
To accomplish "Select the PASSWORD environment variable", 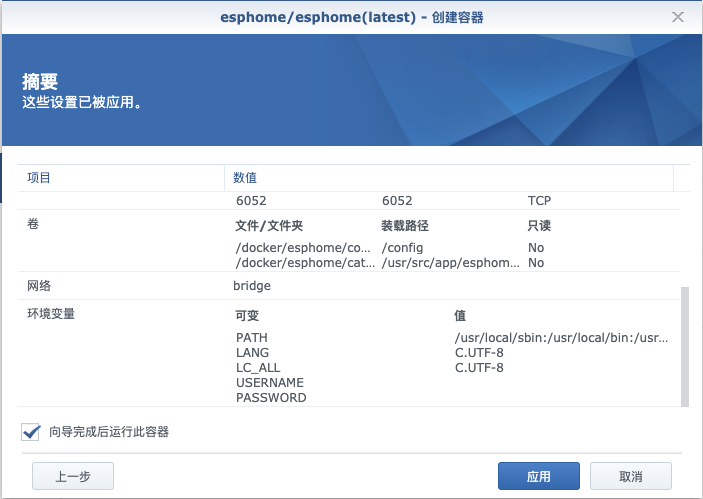I will pos(271,398).
